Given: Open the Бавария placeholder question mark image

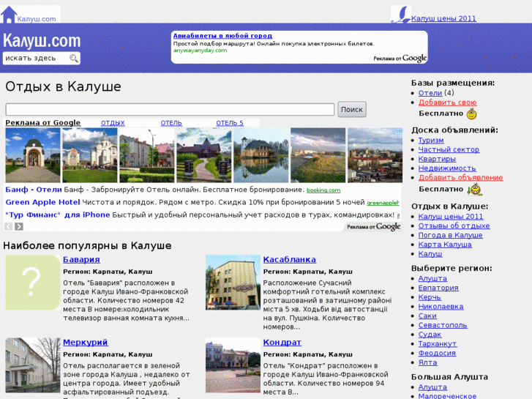Looking at the screenshot, I should (x=32, y=283).
